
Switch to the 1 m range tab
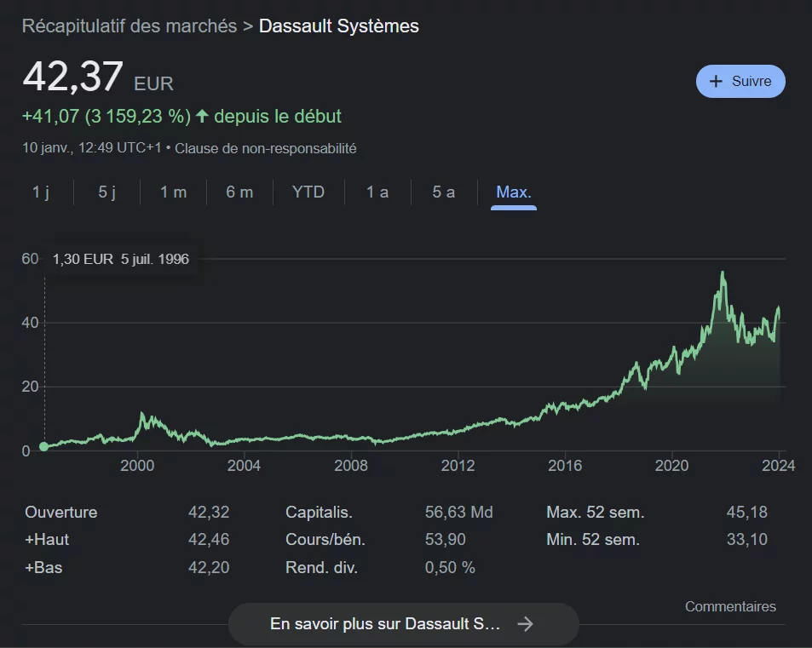[x=173, y=192]
